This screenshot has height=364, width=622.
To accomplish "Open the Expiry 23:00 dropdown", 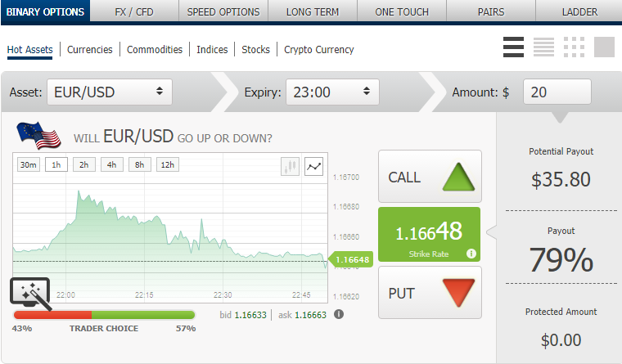I will tap(332, 92).
